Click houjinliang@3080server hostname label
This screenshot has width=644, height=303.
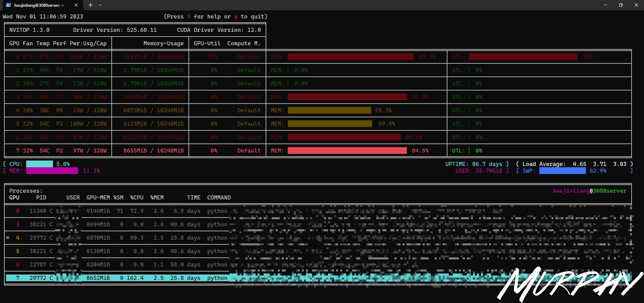point(590,191)
